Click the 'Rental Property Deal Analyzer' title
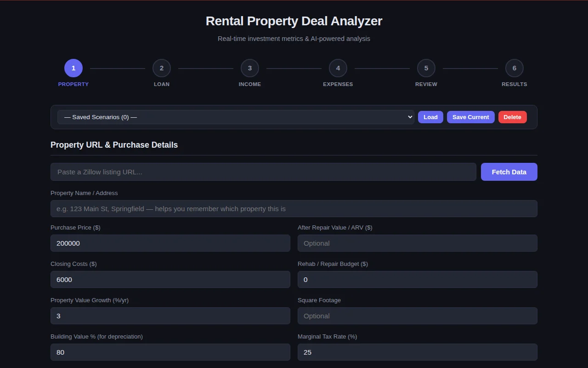Viewport: 588px width, 368px height. click(x=294, y=21)
